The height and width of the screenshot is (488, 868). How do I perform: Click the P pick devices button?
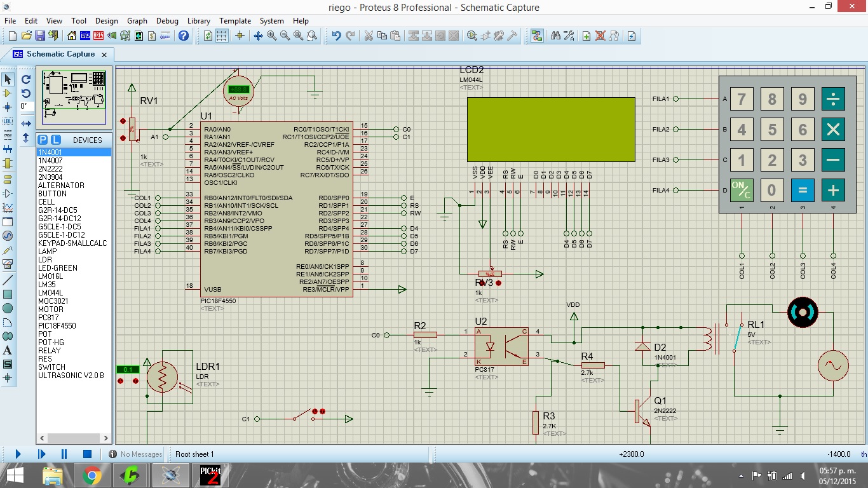(x=43, y=140)
